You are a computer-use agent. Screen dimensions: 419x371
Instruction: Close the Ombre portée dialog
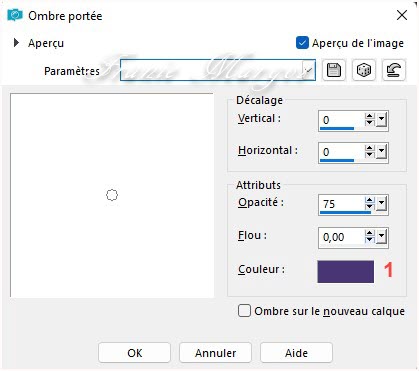[x=402, y=15]
